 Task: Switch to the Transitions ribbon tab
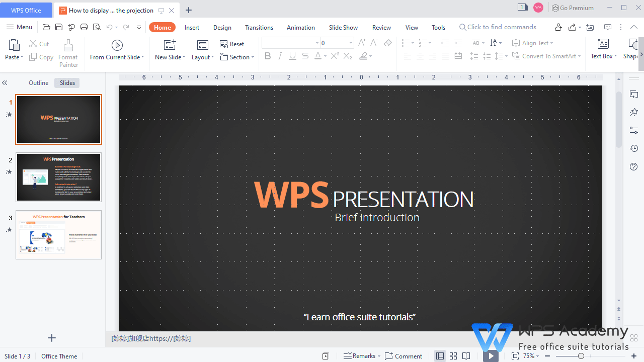pyautogui.click(x=259, y=27)
